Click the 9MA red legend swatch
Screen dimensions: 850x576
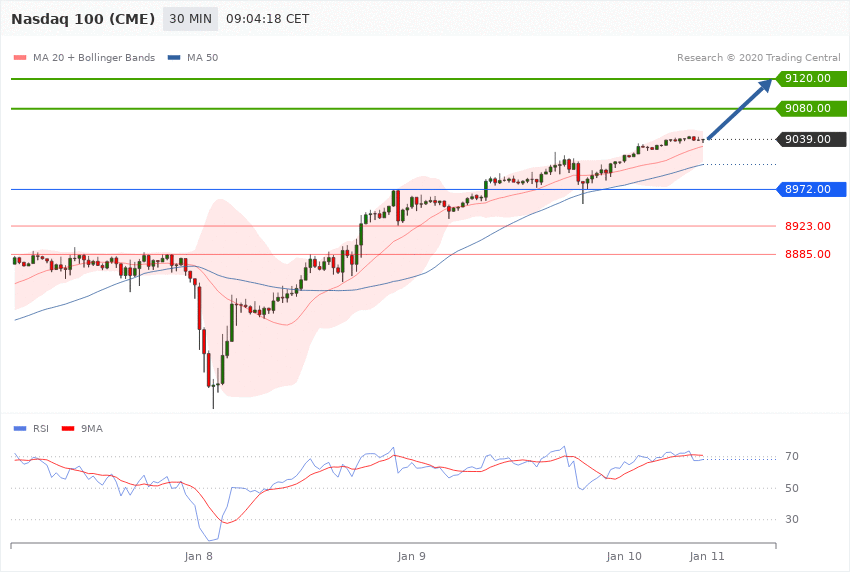pyautogui.click(x=68, y=429)
